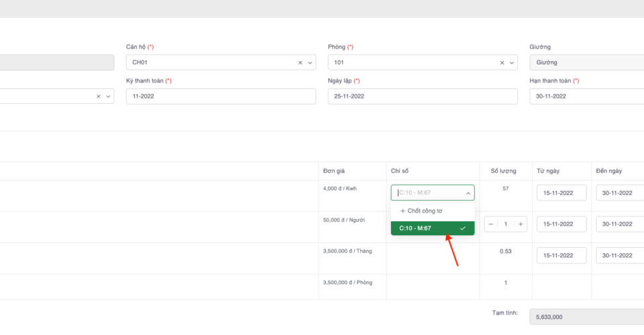Clear the CH01 selection in Căn hộ
Screen dimensions: 644x335
(300, 62)
